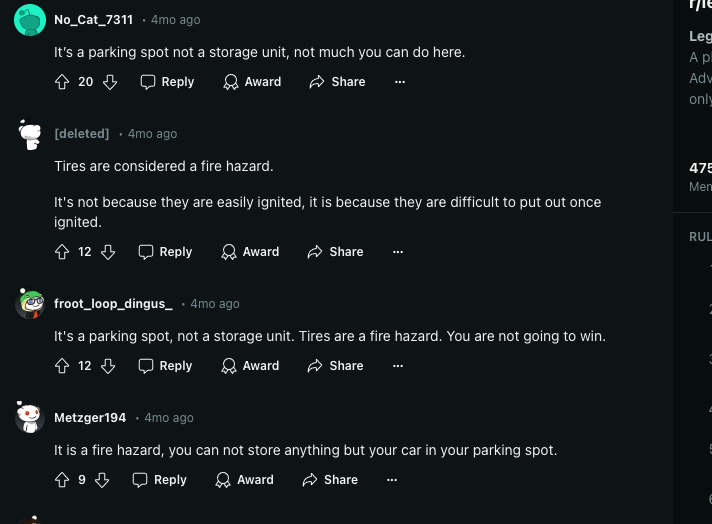Give an award to froot_loop_dingus_'s comment

coord(251,366)
